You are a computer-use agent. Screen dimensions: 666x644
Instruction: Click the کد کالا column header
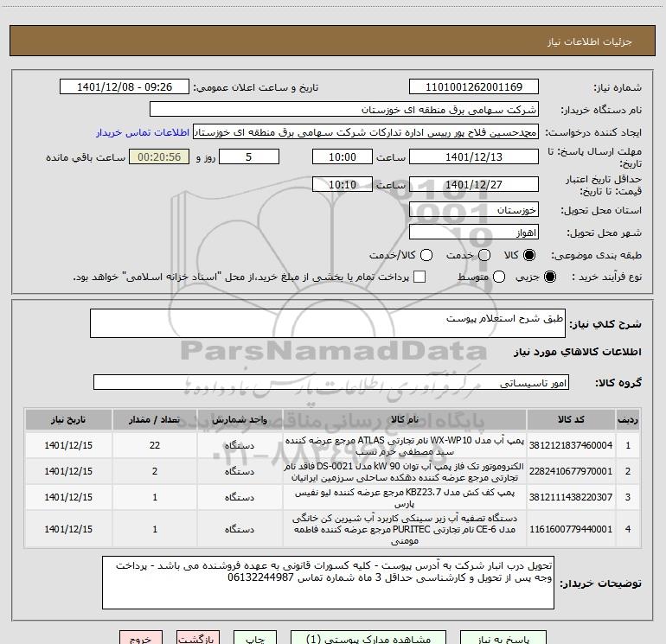tap(571, 419)
